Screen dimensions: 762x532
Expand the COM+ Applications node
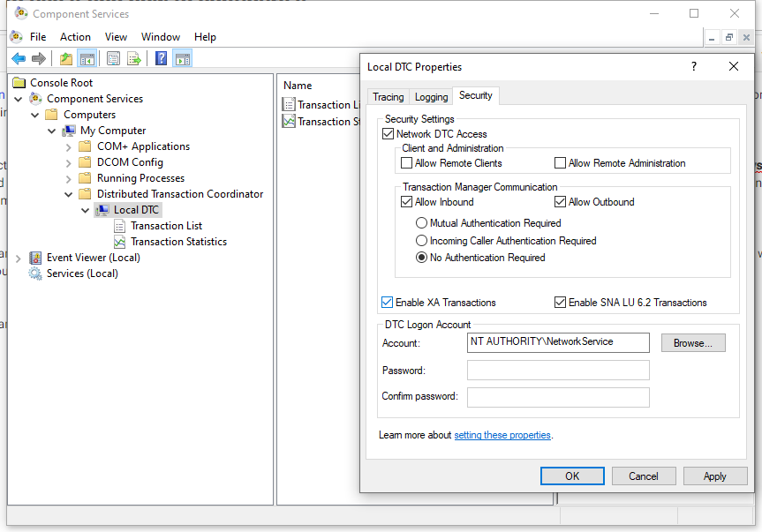(x=69, y=147)
